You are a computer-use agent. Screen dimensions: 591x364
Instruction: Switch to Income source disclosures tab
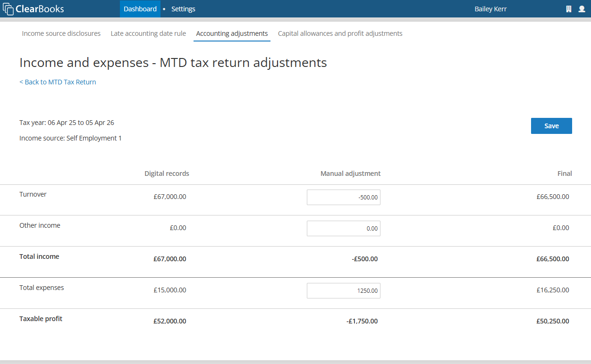tap(61, 33)
